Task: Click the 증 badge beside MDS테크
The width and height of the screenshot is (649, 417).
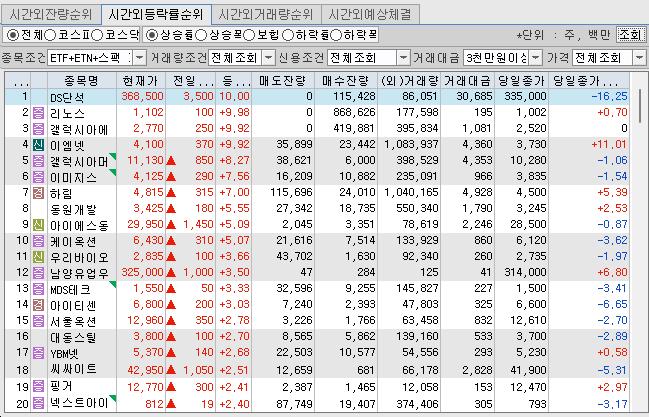Action: pyautogui.click(x=38, y=289)
